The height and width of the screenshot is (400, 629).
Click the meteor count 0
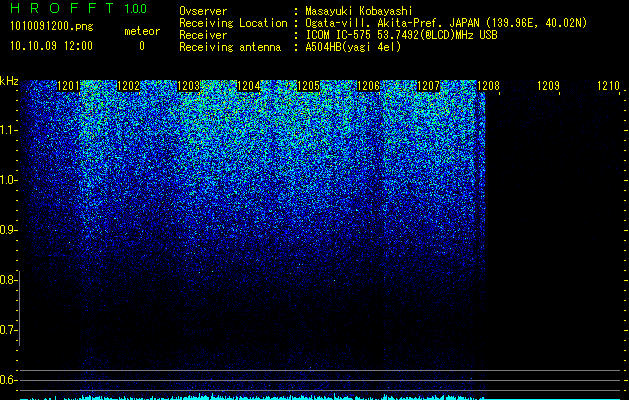tap(142, 46)
